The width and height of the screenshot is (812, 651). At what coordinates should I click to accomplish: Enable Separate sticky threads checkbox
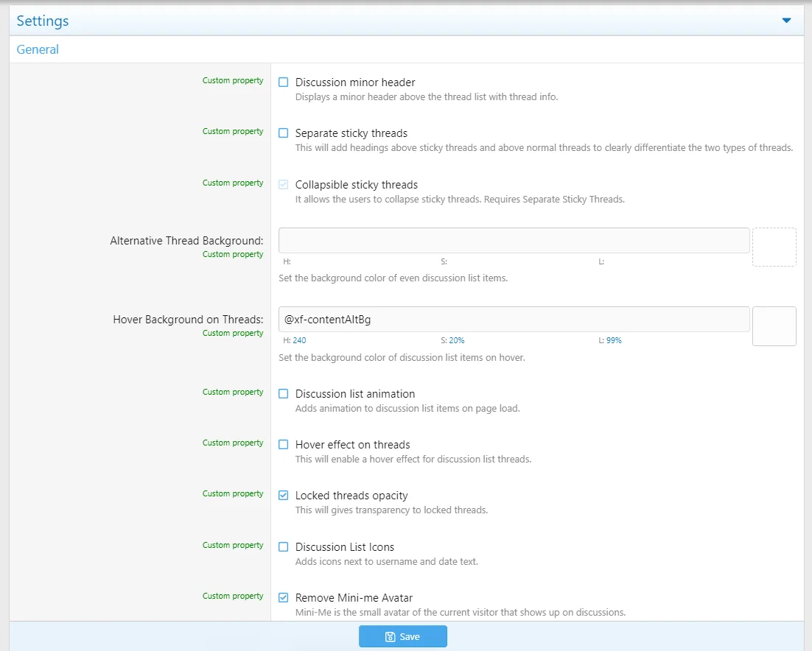click(284, 133)
